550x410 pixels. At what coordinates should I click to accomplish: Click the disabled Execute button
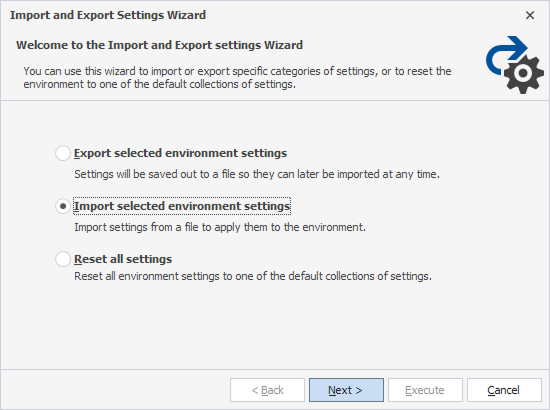425,390
